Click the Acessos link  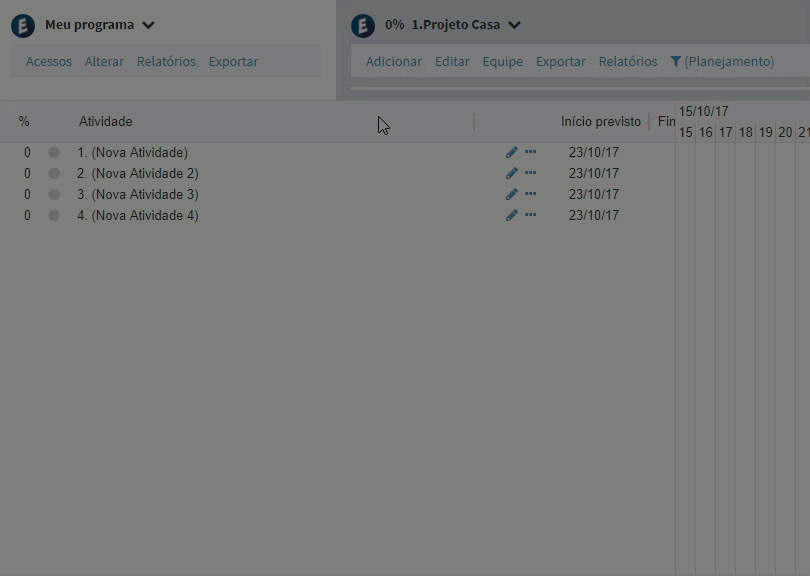tap(49, 61)
